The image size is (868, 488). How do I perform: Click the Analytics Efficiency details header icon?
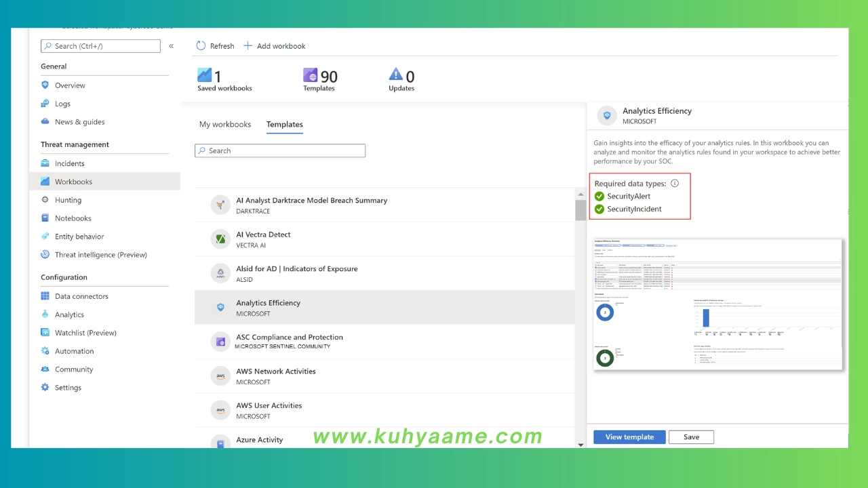pos(607,116)
